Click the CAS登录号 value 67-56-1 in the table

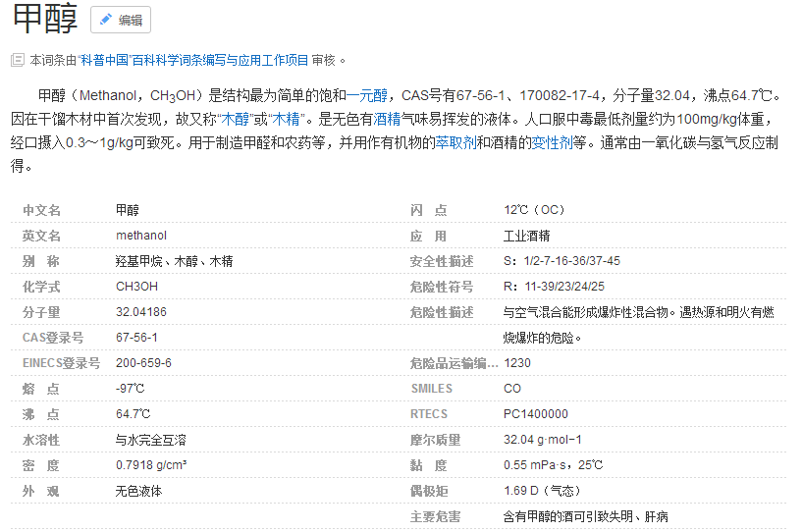[136, 337]
